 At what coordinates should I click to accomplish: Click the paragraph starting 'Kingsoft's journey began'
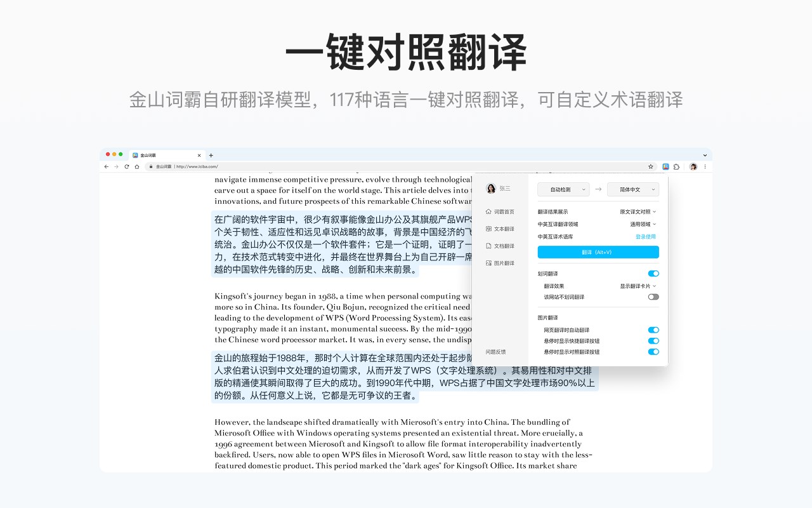[x=343, y=317]
